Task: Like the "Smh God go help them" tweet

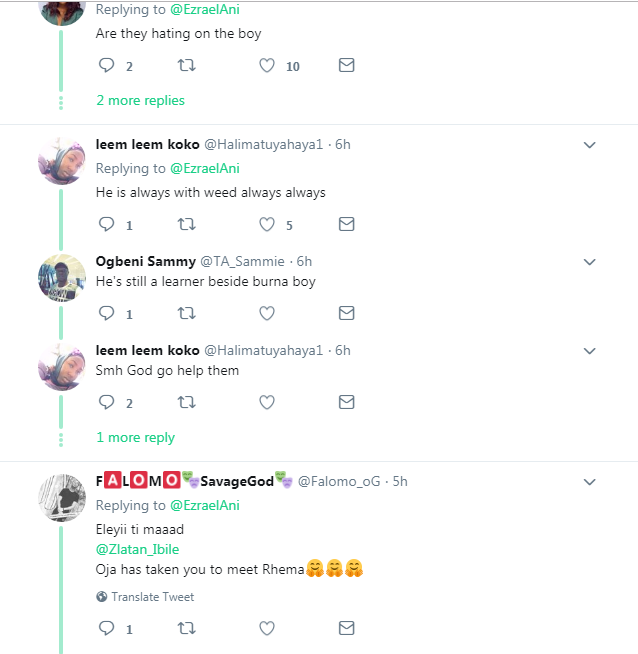Action: (x=267, y=403)
